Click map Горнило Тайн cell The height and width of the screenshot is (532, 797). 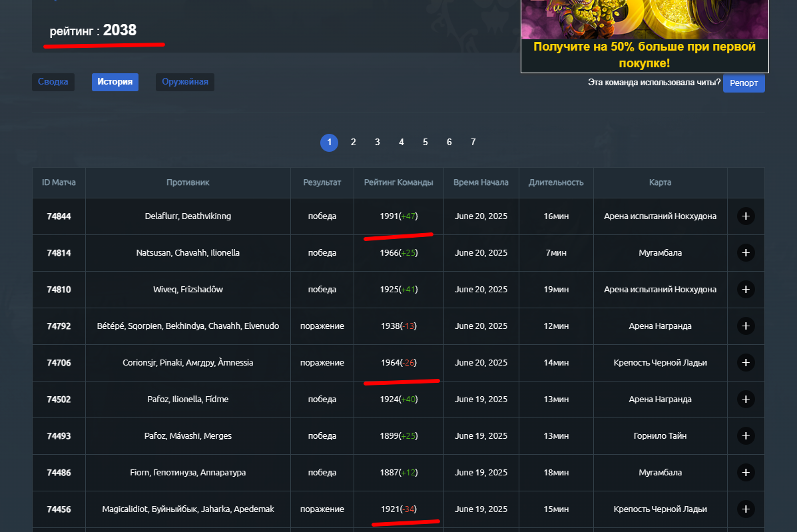(661, 435)
